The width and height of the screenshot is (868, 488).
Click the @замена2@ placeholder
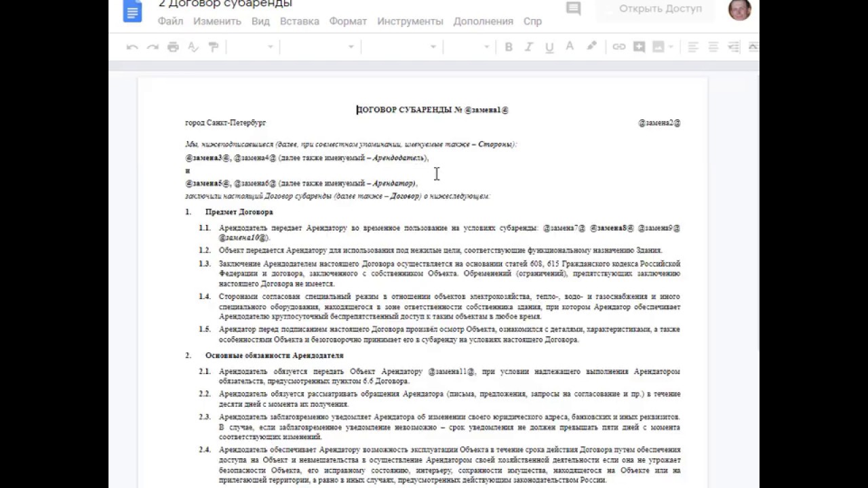pyautogui.click(x=659, y=123)
